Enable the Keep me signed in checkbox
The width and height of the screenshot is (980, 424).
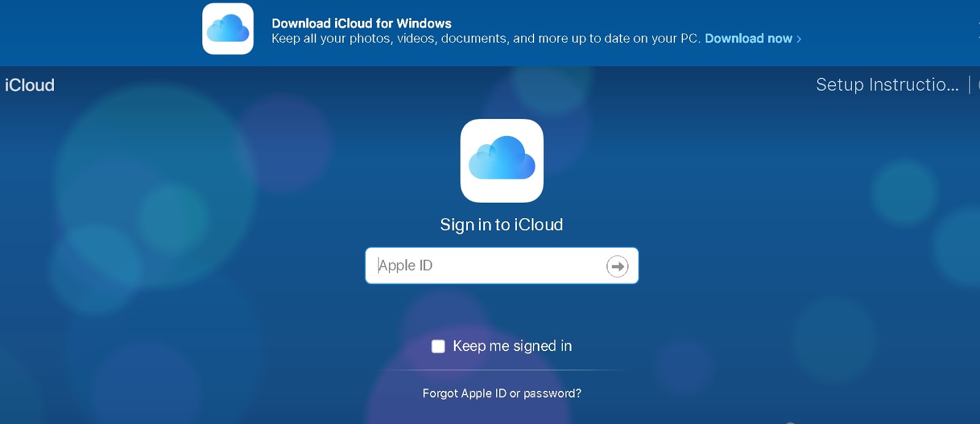(x=438, y=346)
